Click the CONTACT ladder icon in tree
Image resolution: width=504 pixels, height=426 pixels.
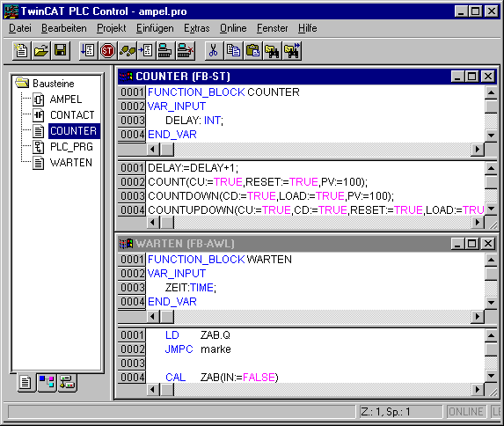click(x=38, y=115)
